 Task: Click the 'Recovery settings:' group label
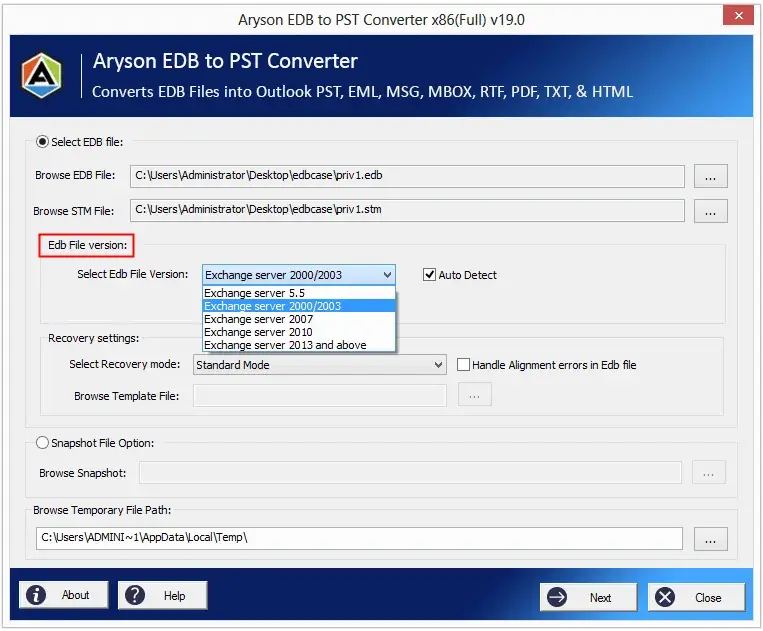93,338
